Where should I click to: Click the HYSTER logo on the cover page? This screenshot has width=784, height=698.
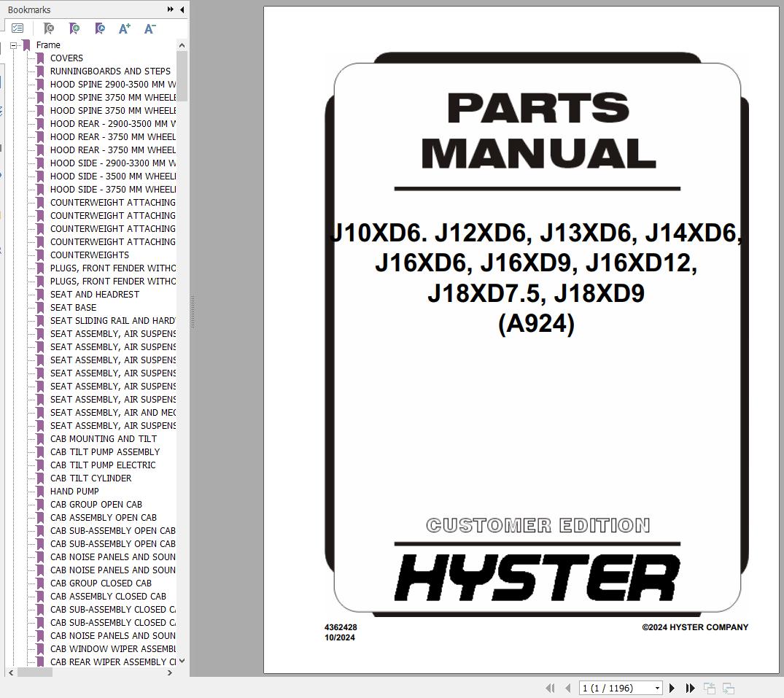coord(537,578)
